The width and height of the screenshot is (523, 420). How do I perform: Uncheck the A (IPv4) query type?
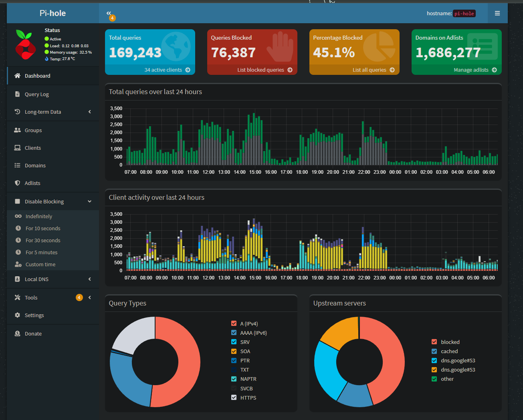[234, 324]
